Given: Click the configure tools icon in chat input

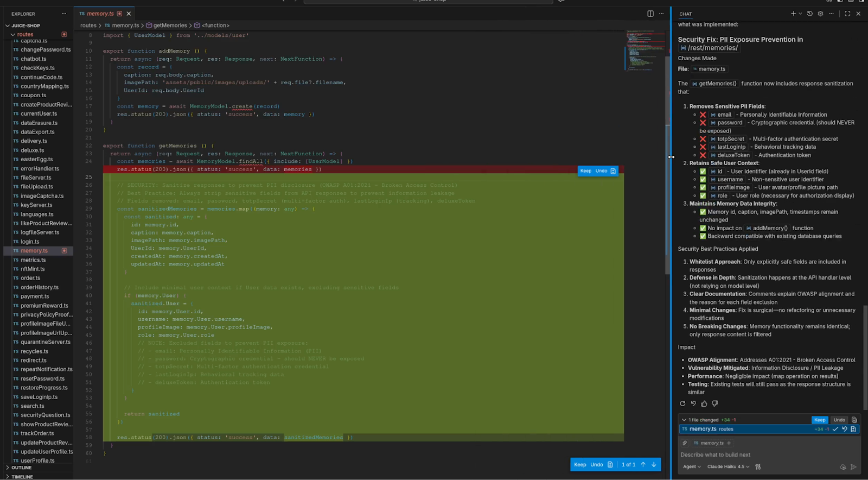Looking at the screenshot, I should click(x=758, y=467).
